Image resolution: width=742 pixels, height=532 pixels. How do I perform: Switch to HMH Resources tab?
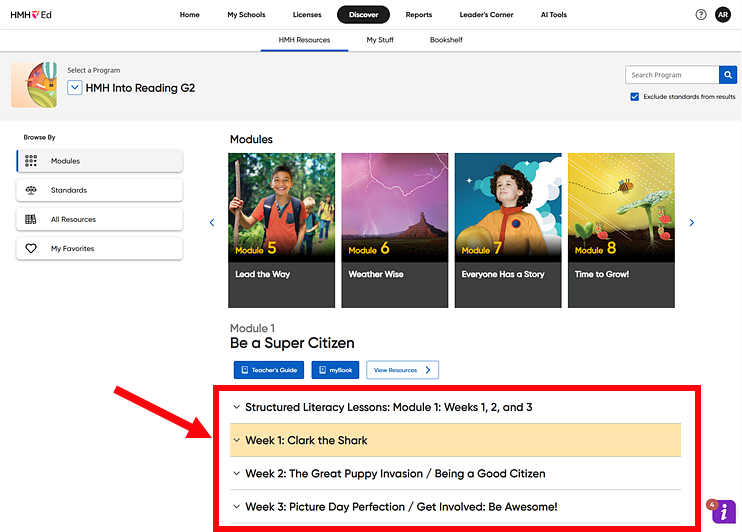(304, 40)
